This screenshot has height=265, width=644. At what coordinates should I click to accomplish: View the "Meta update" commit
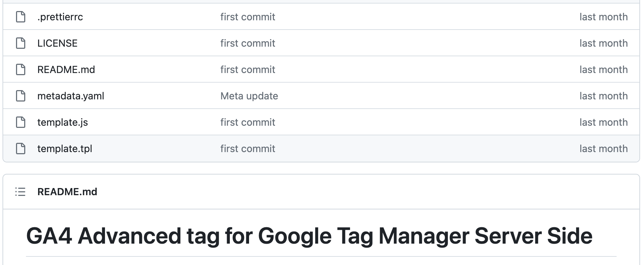[249, 96]
